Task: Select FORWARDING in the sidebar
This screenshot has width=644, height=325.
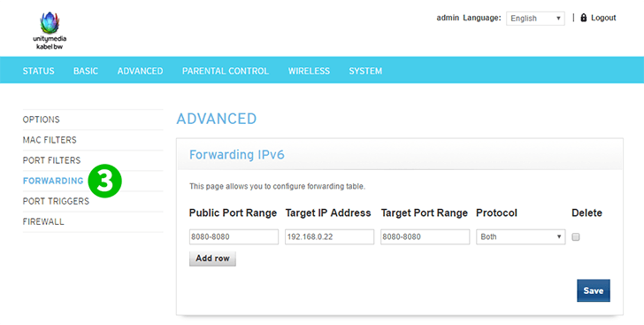Action: point(53,181)
